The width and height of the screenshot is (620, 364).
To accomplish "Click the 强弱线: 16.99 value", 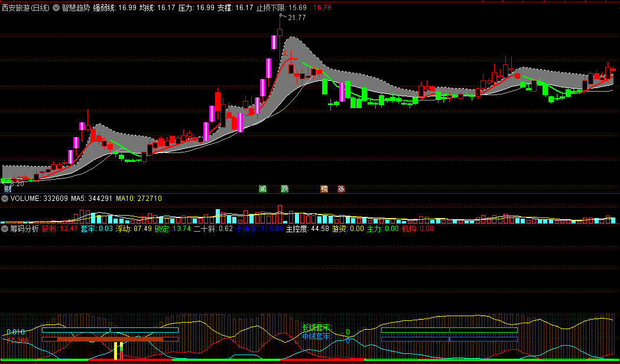I will point(115,8).
